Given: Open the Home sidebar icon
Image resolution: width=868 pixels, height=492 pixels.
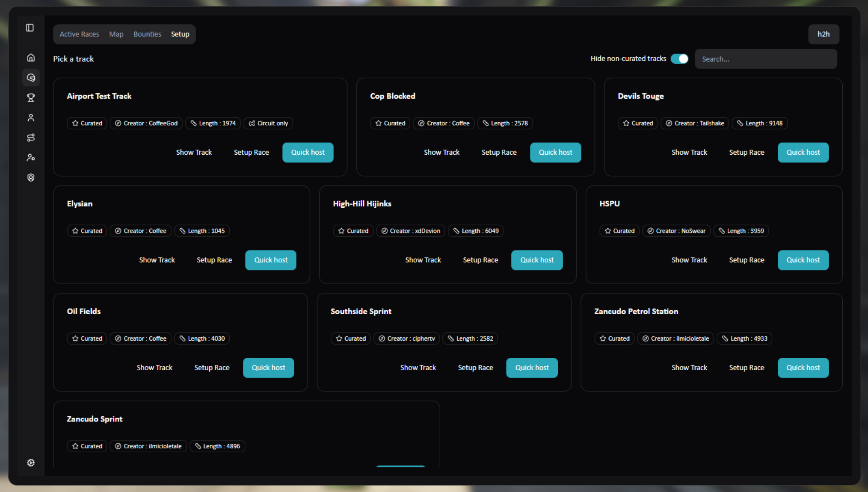Looking at the screenshot, I should pyautogui.click(x=31, y=57).
